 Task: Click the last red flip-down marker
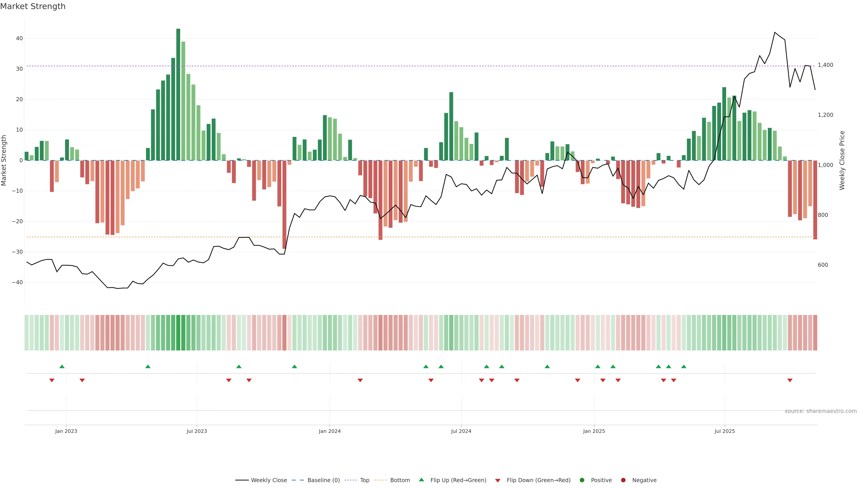click(790, 380)
